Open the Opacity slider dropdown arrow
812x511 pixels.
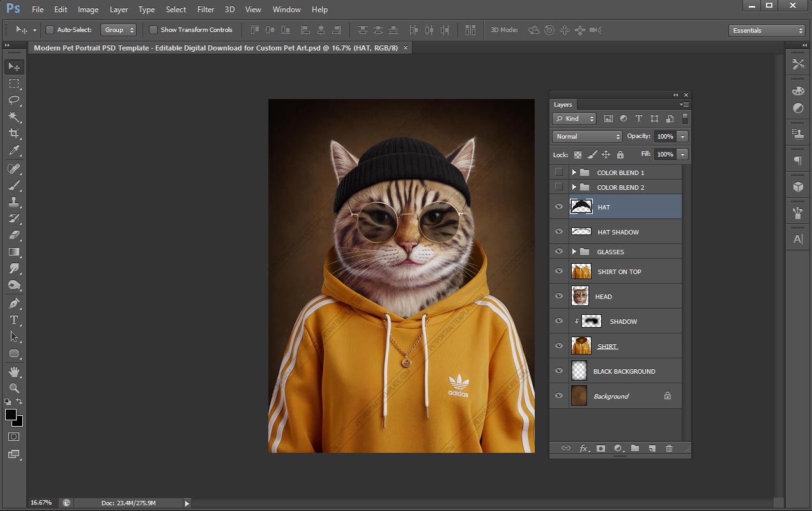click(x=682, y=137)
